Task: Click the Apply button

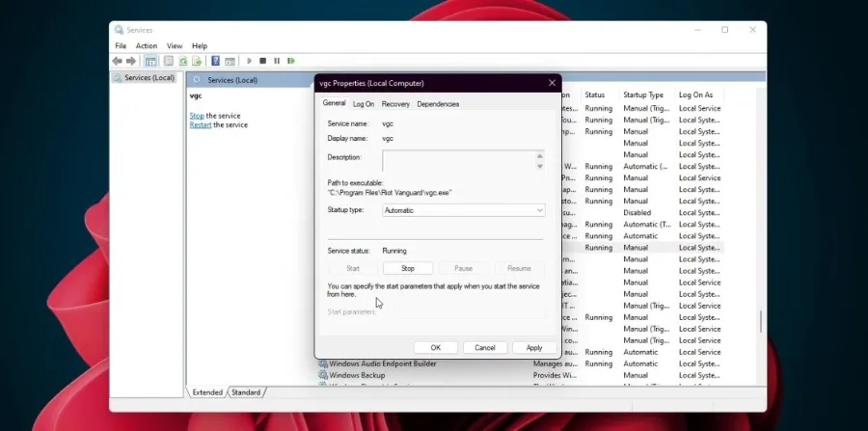Action: (534, 347)
